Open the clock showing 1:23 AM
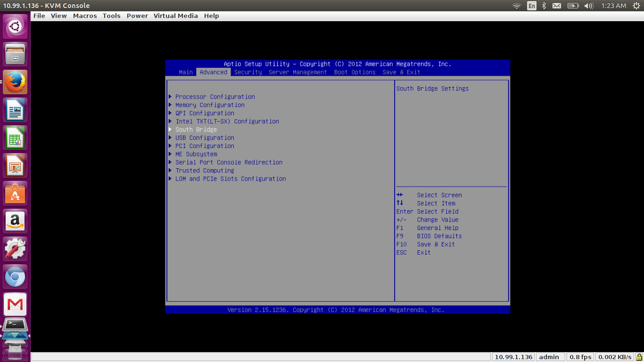 tap(614, 6)
